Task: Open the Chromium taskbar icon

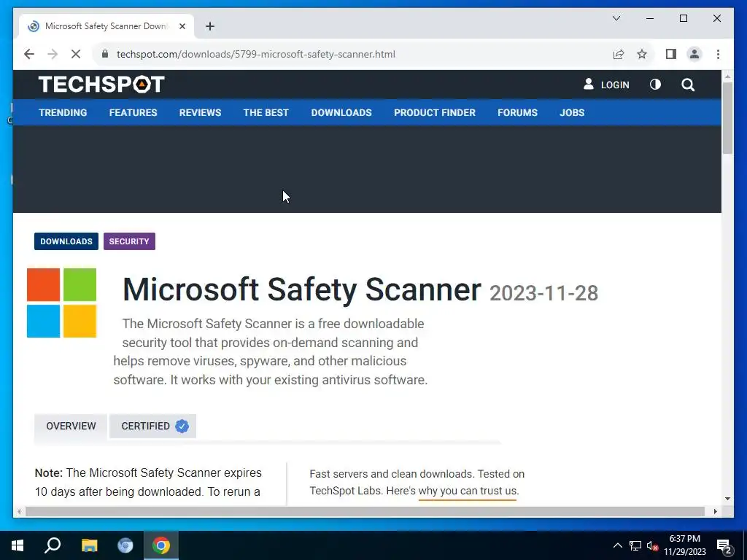Action: click(x=125, y=545)
